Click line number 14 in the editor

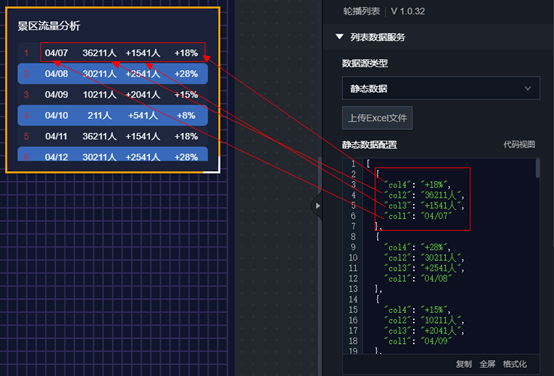(x=353, y=300)
